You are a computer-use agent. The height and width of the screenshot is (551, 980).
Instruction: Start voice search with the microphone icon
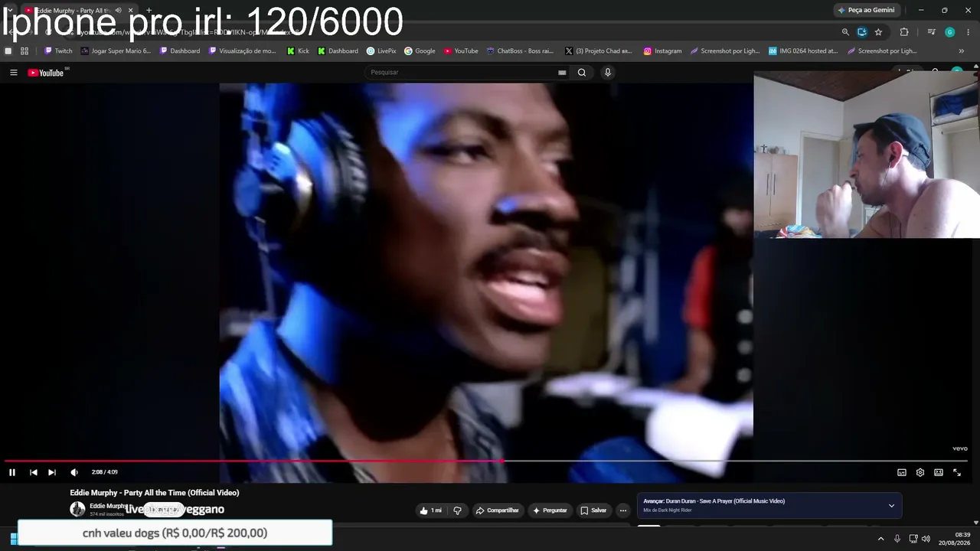tap(608, 73)
